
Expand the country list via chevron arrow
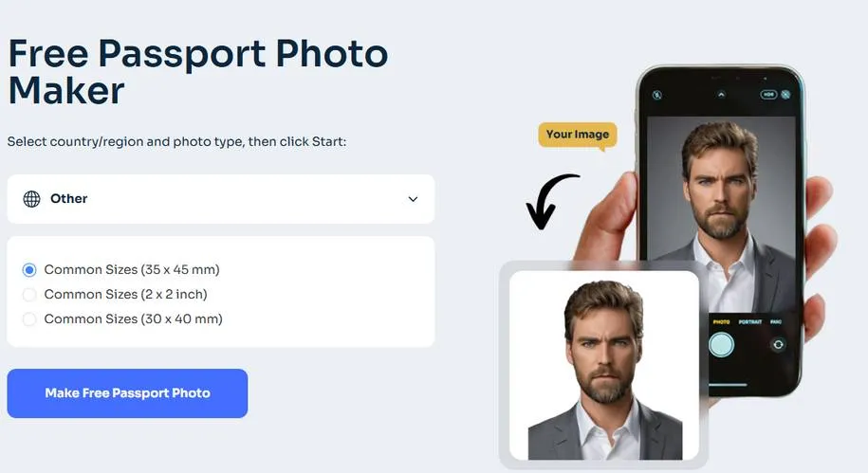(x=413, y=199)
